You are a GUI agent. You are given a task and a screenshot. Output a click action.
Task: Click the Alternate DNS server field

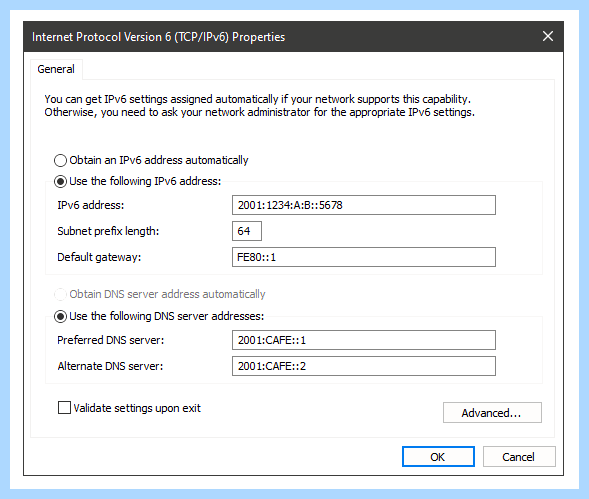[x=364, y=366]
